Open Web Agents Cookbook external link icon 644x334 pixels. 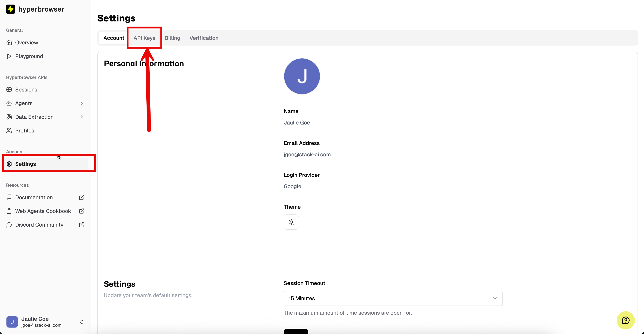point(82,211)
